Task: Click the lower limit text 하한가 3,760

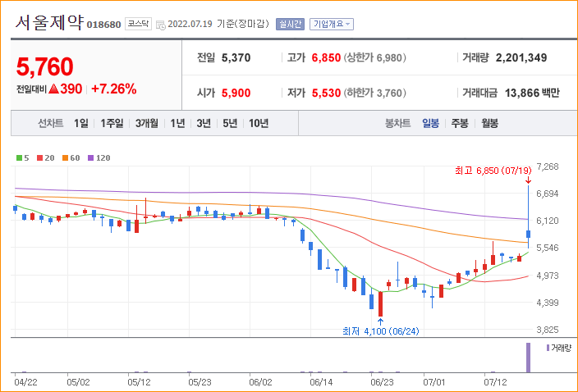Action: (375, 93)
